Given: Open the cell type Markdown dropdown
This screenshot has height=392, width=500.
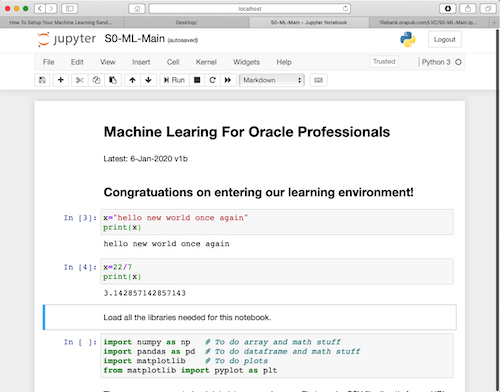Looking at the screenshot, I should pos(272,80).
